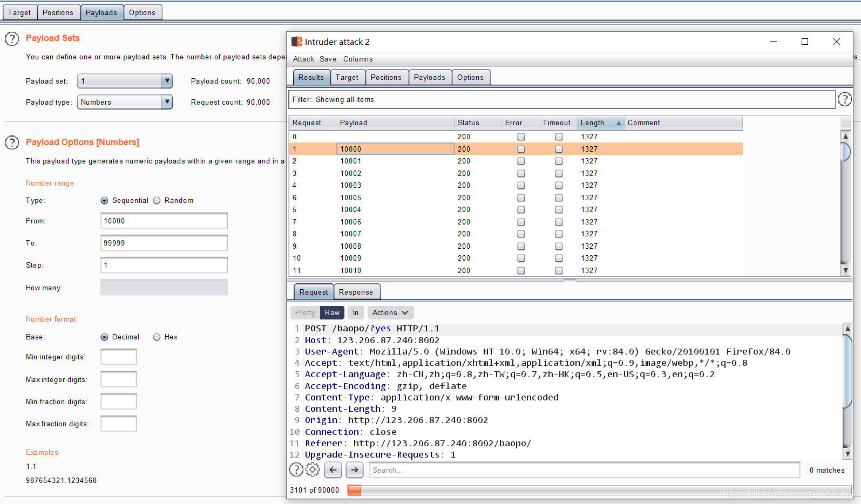Switch editor to Pretty view
The width and height of the screenshot is (861, 504).
(x=305, y=312)
